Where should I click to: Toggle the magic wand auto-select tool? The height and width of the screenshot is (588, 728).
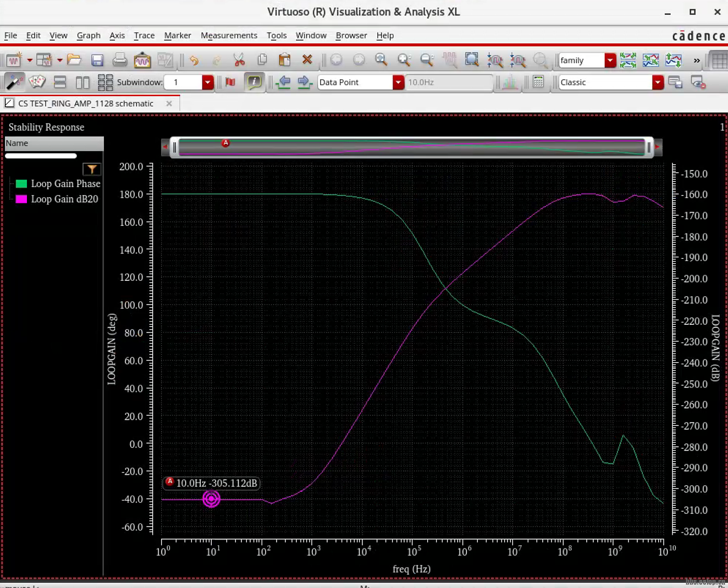pyautogui.click(x=14, y=82)
